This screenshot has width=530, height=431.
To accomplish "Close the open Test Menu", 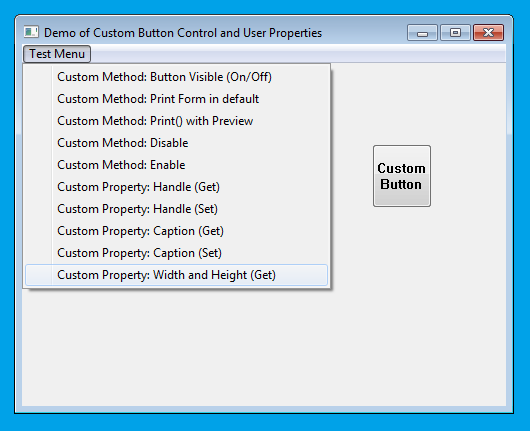I will pyautogui.click(x=57, y=54).
